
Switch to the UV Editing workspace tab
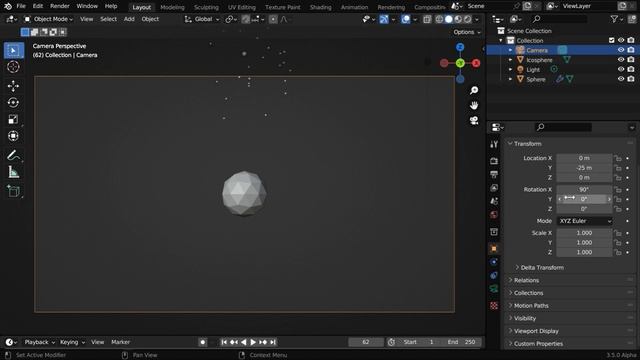(x=242, y=7)
